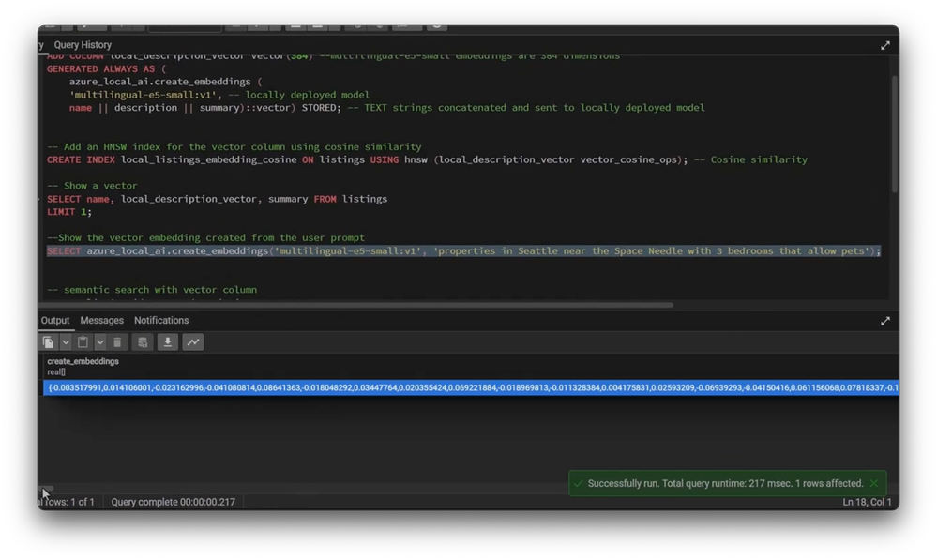
Task: Select the Data Output tab
Action: 55,321
